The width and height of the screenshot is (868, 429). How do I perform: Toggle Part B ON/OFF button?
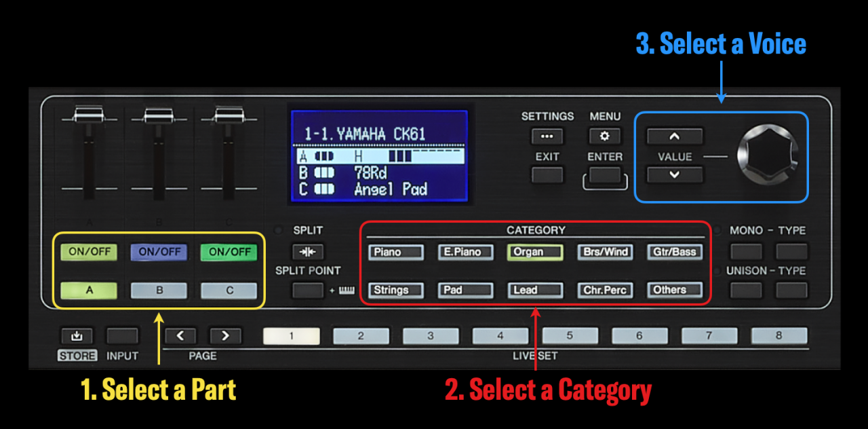click(159, 252)
